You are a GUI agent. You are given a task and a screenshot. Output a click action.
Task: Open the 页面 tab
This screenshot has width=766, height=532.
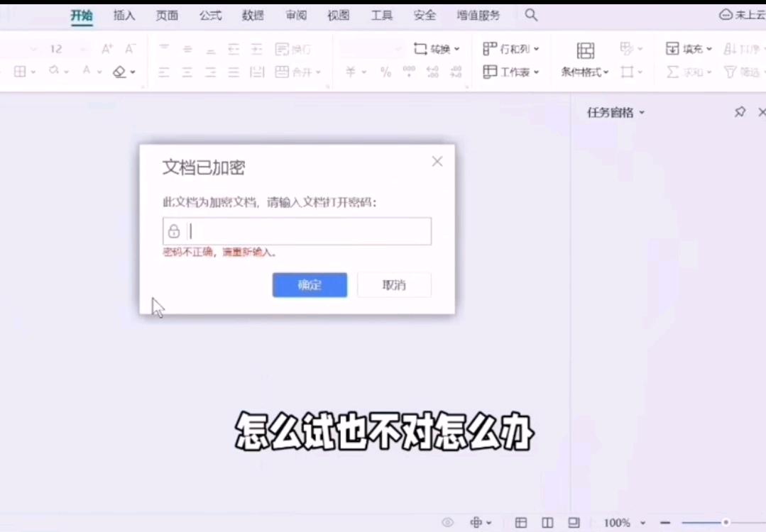tap(167, 16)
